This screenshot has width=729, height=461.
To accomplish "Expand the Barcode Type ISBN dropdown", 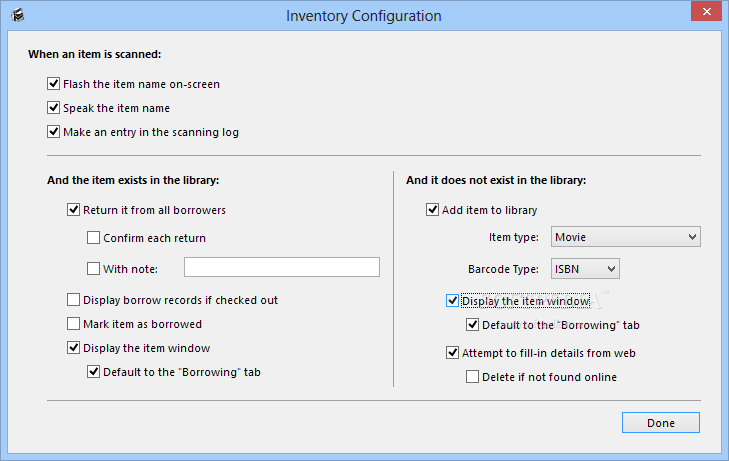I will coord(585,269).
